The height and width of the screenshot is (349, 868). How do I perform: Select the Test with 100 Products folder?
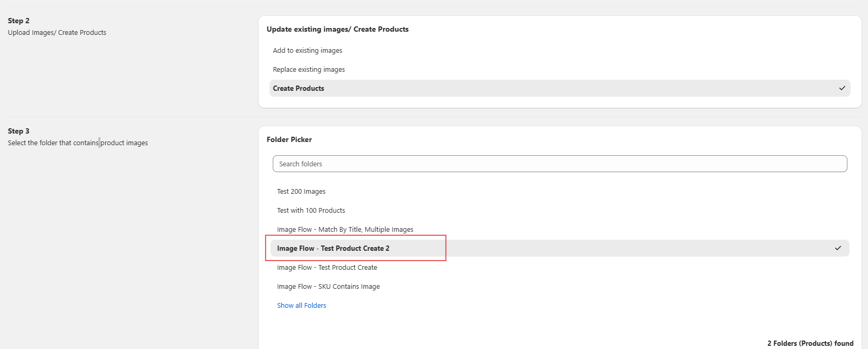tap(311, 211)
